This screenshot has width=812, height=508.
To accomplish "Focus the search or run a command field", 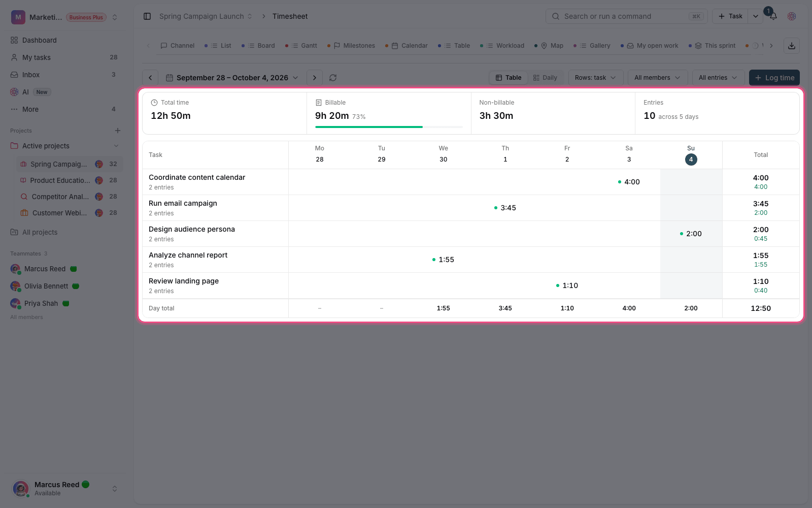I will pos(626,16).
